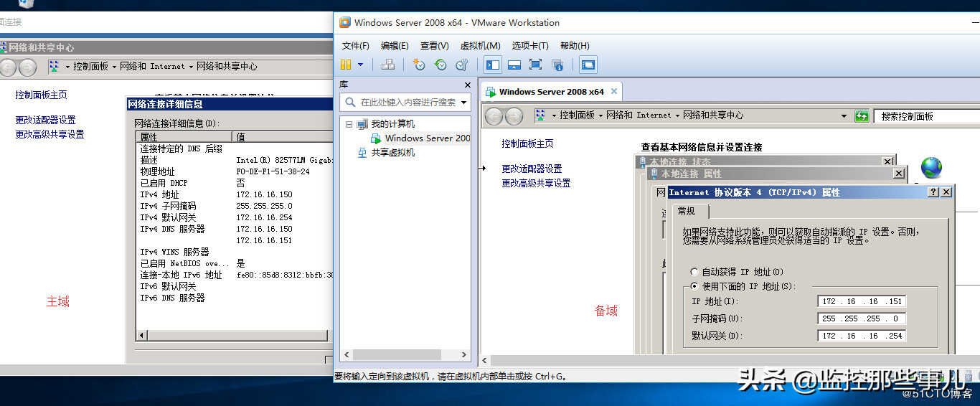
Task: Click the 属性 column header in the details list
Action: (184, 136)
